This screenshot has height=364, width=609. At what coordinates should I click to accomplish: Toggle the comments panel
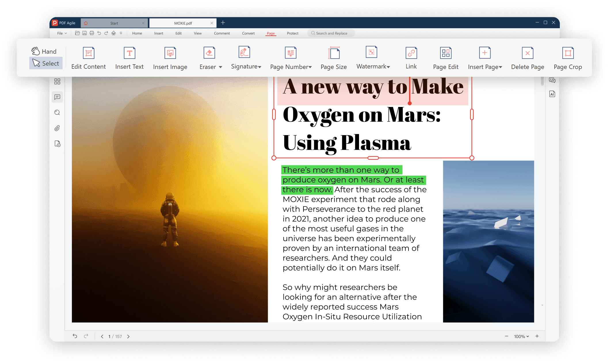click(57, 97)
